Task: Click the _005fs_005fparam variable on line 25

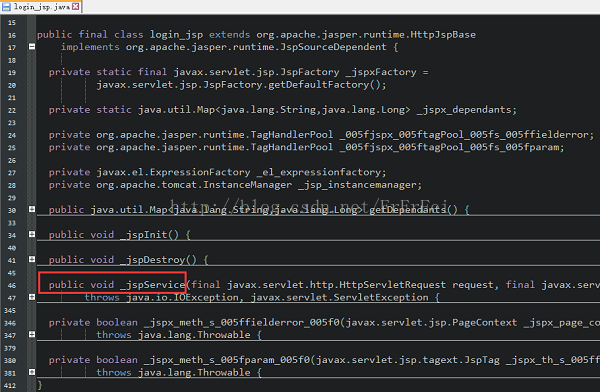Action: tap(449, 147)
